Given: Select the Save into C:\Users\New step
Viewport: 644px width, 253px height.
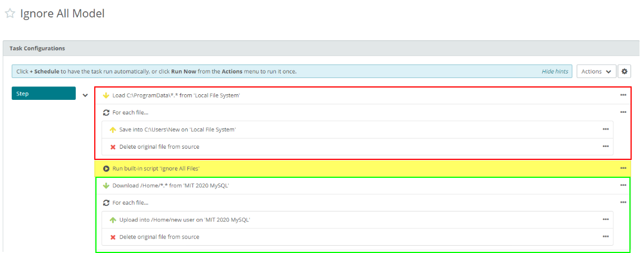Looking at the screenshot, I should point(177,130).
